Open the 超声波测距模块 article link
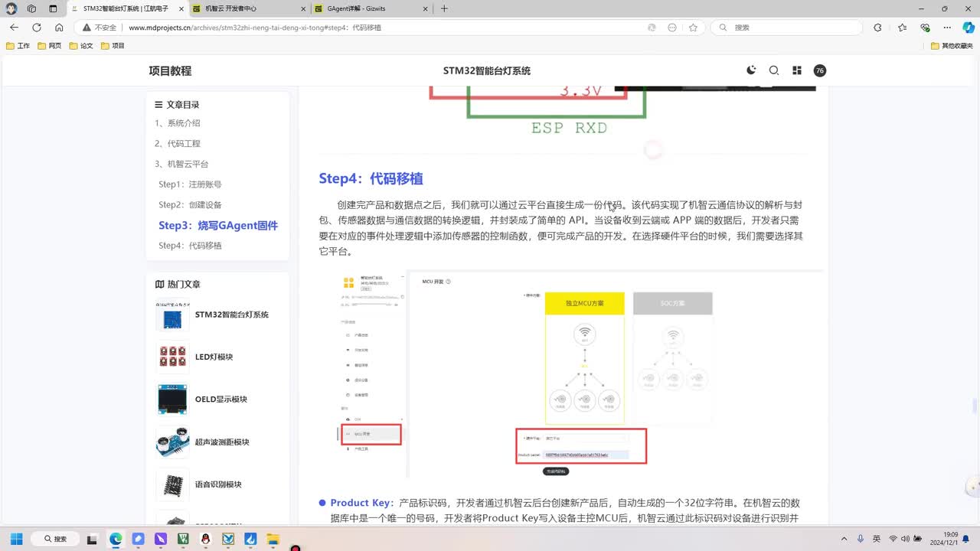The width and height of the screenshot is (980, 551). [x=222, y=442]
